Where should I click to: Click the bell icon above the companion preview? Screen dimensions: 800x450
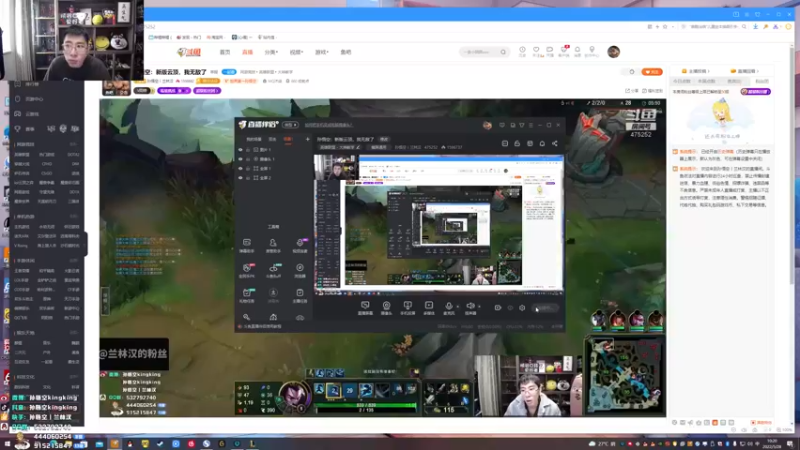(542, 143)
